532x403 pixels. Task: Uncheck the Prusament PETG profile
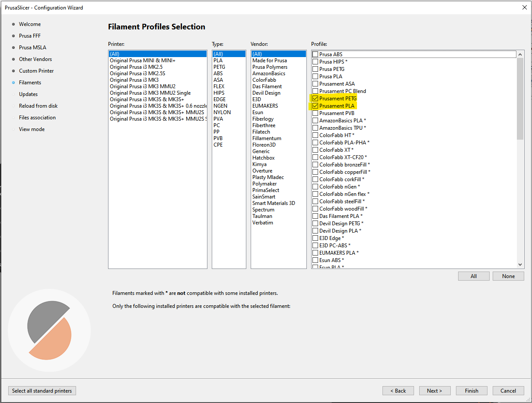315,99
